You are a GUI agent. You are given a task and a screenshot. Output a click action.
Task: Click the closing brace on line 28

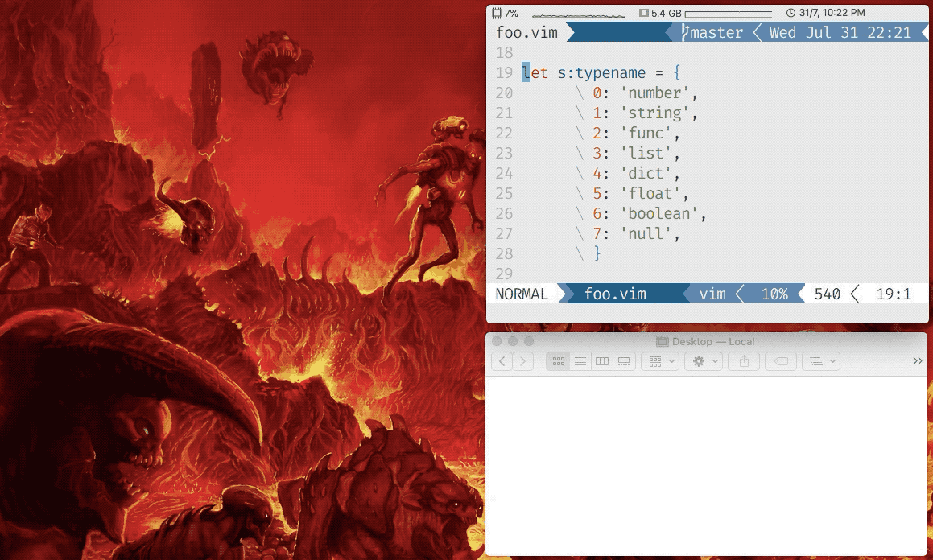pos(597,253)
